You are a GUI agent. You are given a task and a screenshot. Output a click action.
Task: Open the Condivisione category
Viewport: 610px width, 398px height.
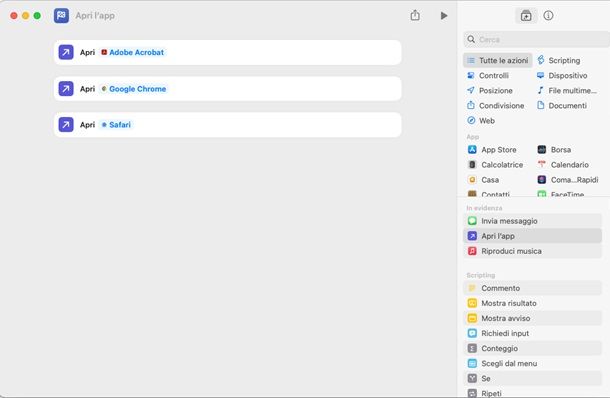(495, 105)
